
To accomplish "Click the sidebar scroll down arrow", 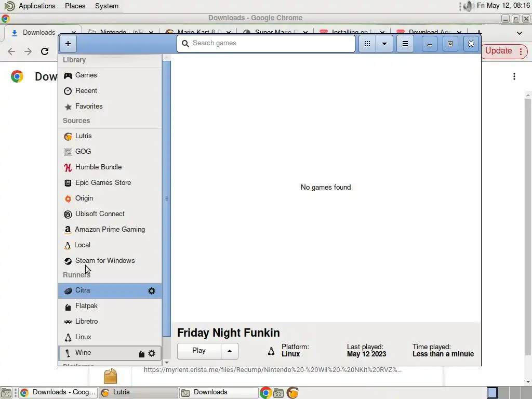I will click(x=166, y=362).
